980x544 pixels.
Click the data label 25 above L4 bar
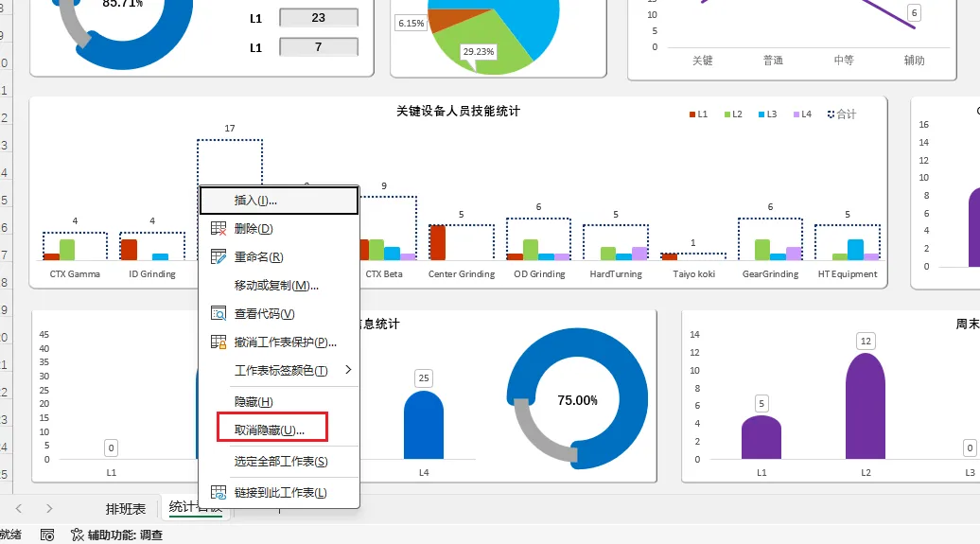click(x=424, y=378)
